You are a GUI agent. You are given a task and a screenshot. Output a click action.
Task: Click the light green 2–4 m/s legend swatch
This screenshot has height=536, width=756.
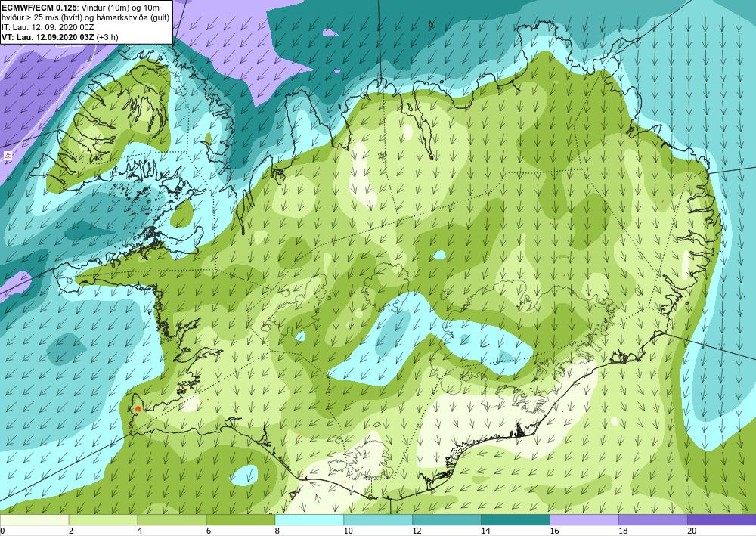(103, 519)
